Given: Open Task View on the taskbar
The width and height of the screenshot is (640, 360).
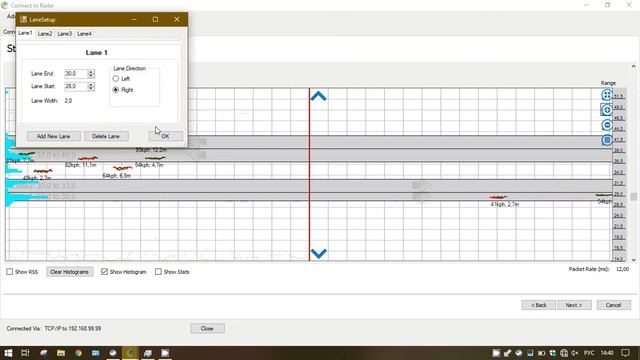Looking at the screenshot, I should (x=25, y=353).
